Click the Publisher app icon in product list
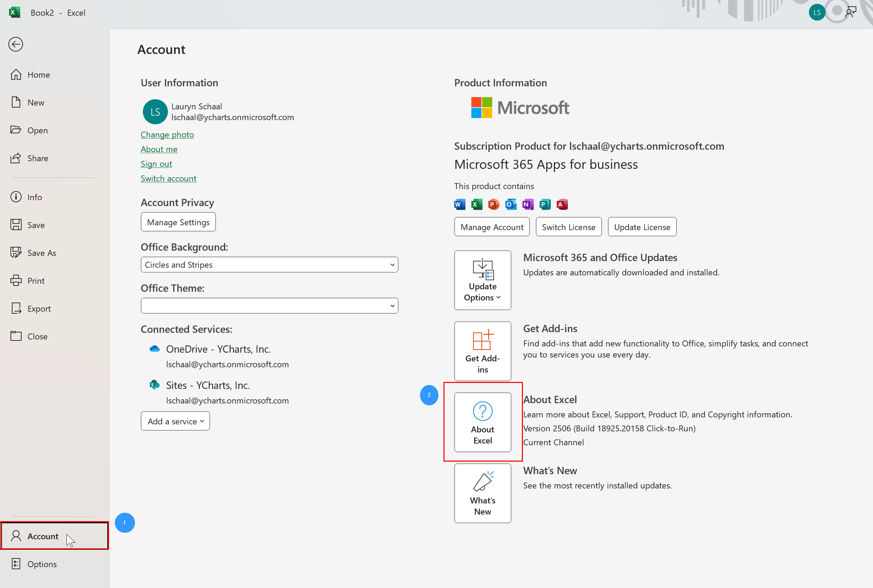Image resolution: width=873 pixels, height=588 pixels. click(x=545, y=204)
